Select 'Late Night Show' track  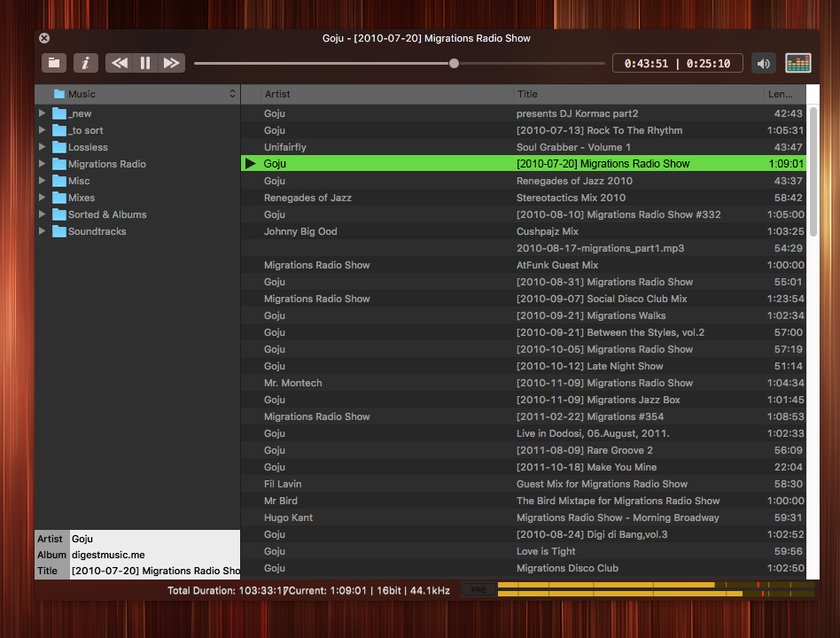pos(524,366)
